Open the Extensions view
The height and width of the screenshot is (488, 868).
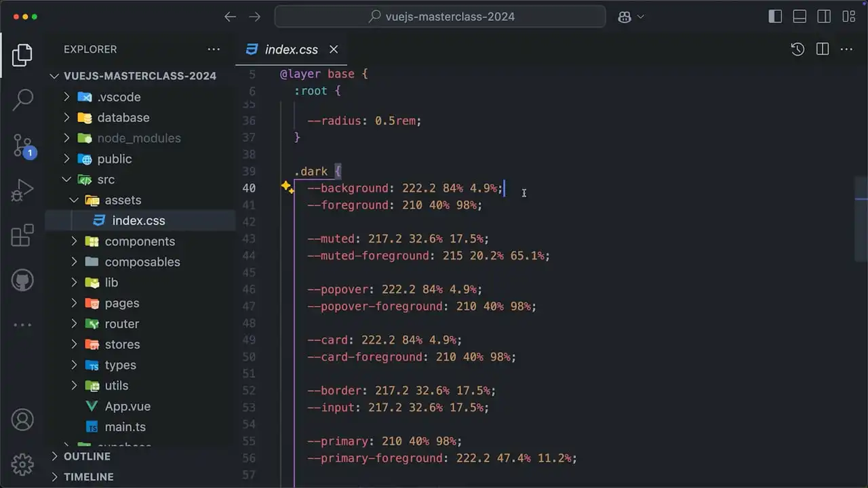pos(22,235)
